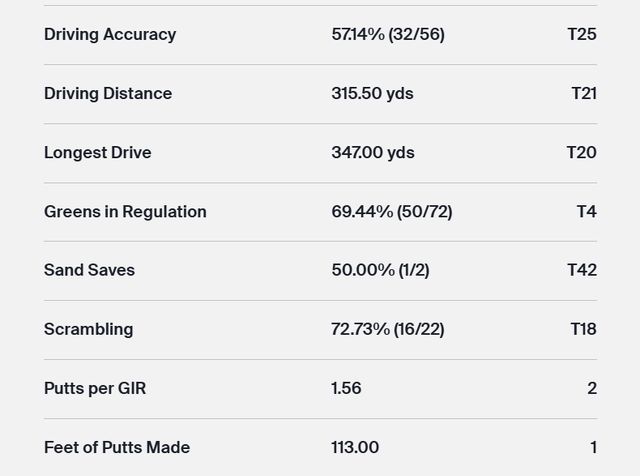Select the Scrambling stat label
640x476 pixels.
click(x=88, y=329)
